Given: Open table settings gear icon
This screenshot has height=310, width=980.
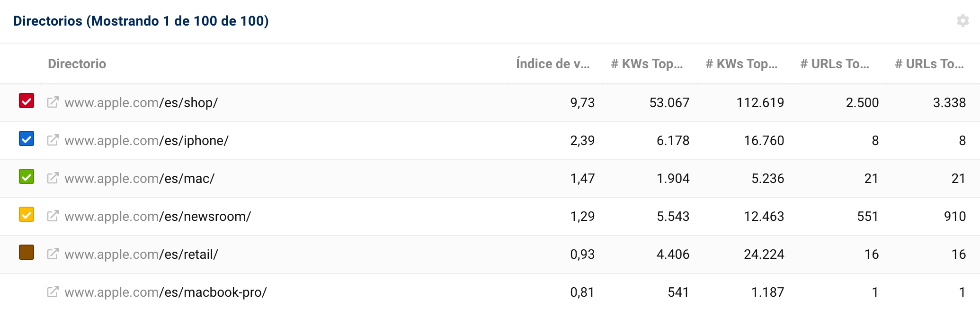Looking at the screenshot, I should click(962, 21).
